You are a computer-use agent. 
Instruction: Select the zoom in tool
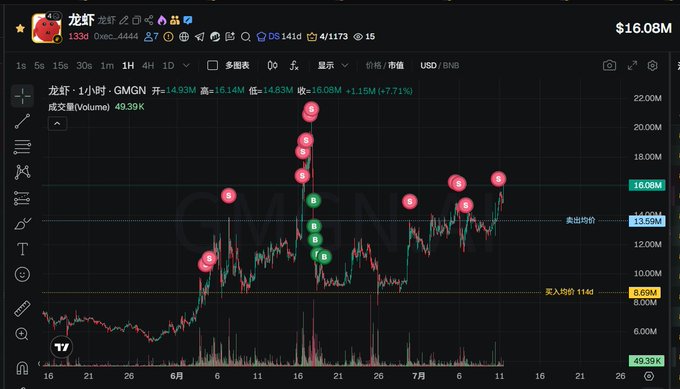click(x=22, y=334)
